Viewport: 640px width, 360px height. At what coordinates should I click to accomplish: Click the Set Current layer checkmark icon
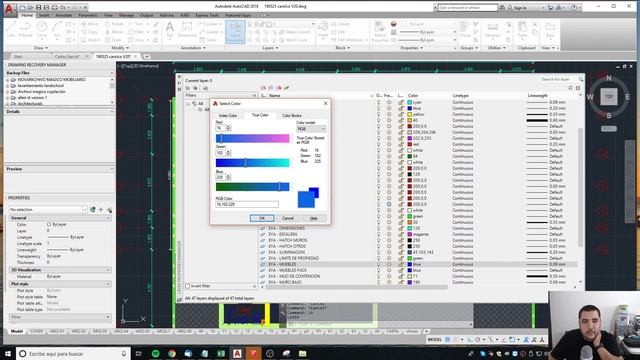287,88
